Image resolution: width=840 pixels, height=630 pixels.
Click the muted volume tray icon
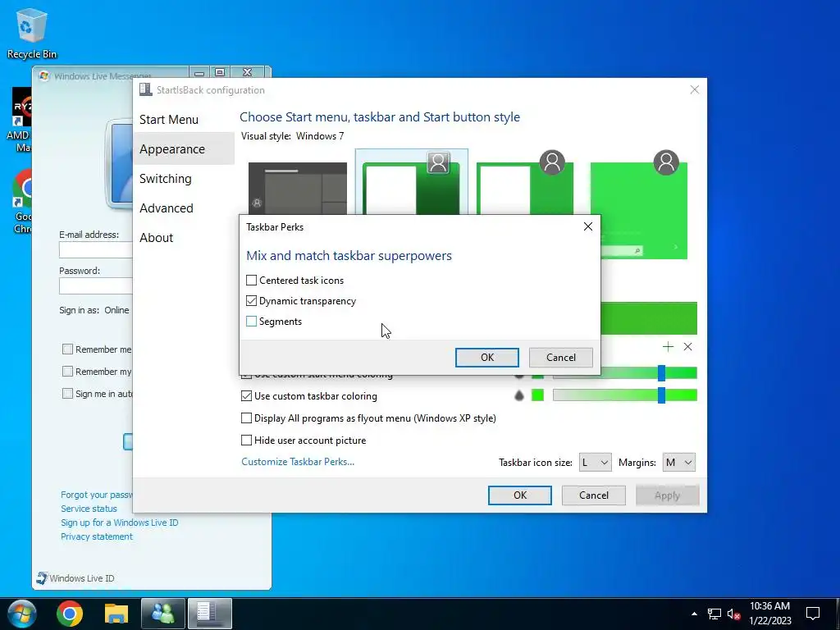coord(733,614)
